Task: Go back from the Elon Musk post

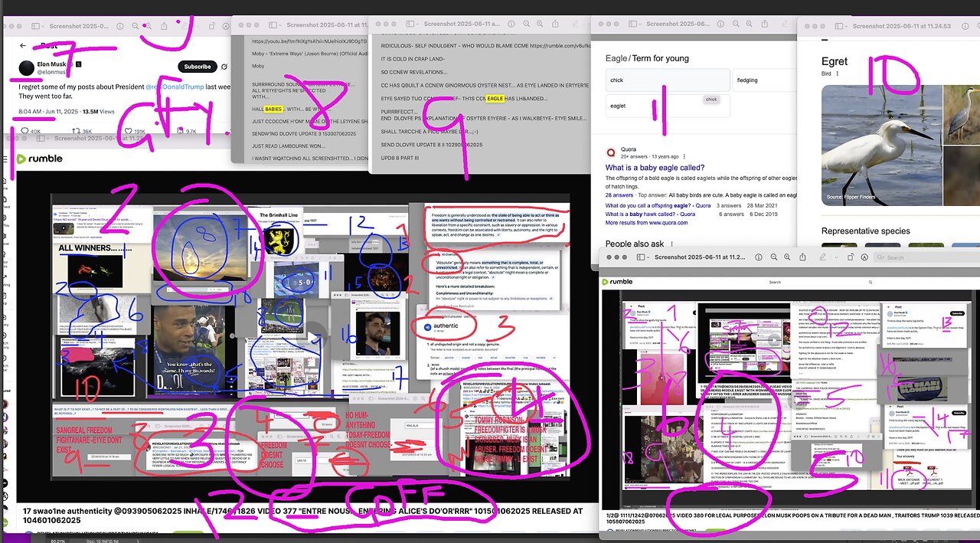Action: [23, 45]
